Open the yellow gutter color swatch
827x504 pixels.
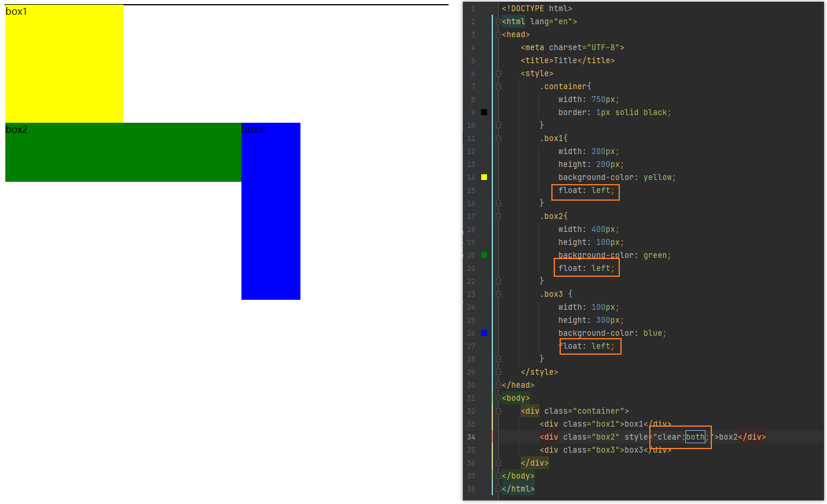pos(484,177)
